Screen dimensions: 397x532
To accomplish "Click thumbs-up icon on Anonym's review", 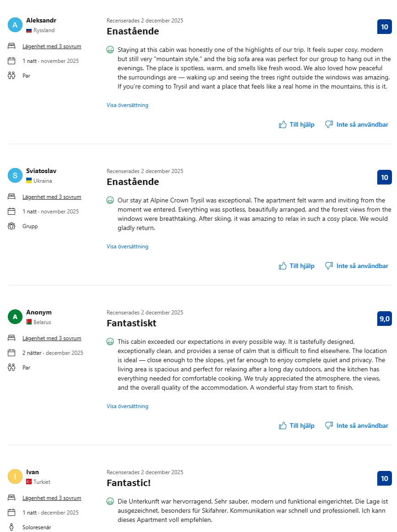I will pos(283,426).
